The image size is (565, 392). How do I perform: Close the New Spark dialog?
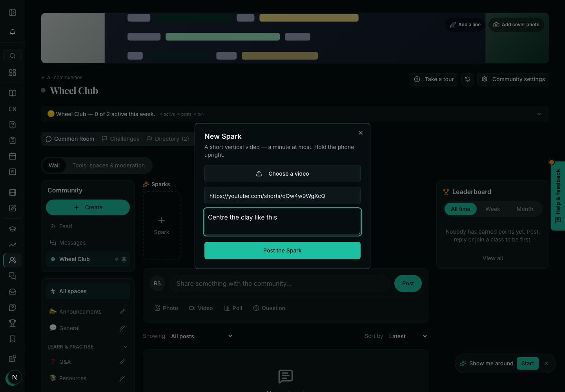[x=361, y=133]
